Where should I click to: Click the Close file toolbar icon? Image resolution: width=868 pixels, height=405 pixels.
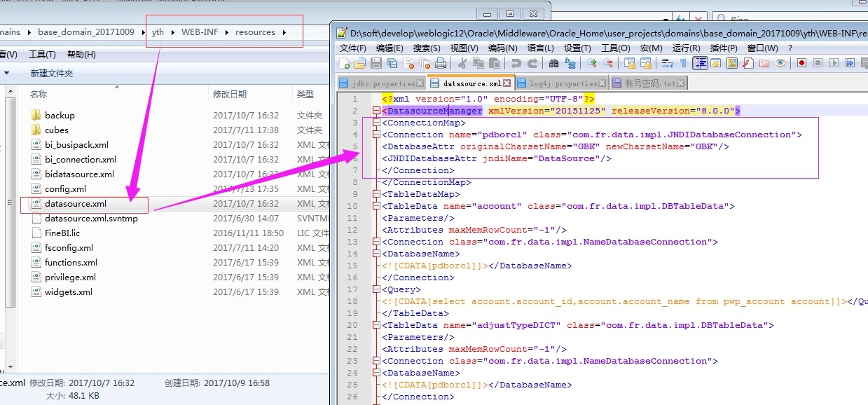click(408, 63)
